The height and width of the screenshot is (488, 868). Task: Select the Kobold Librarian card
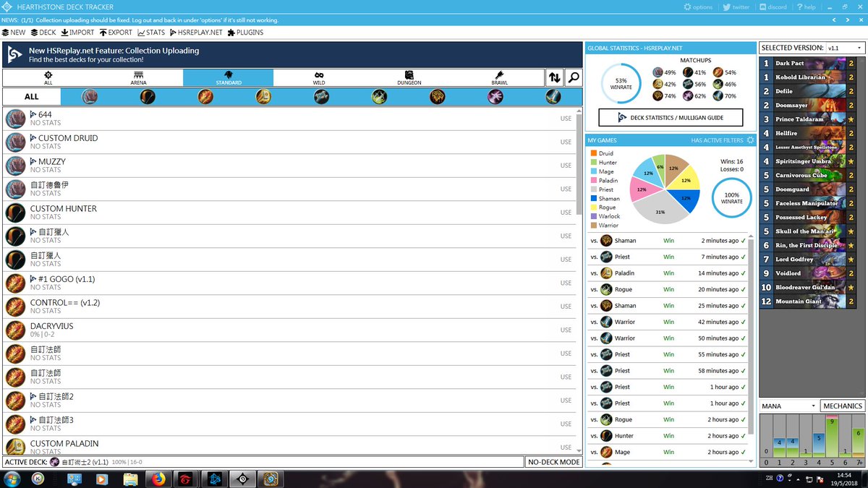point(809,77)
